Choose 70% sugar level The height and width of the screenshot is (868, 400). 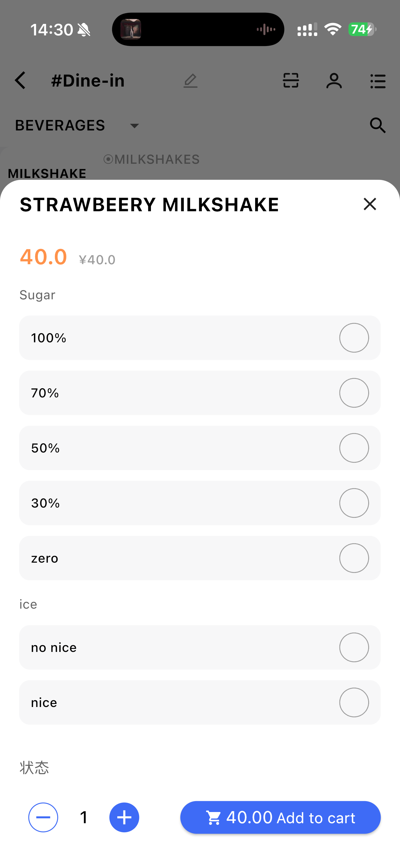click(x=354, y=393)
